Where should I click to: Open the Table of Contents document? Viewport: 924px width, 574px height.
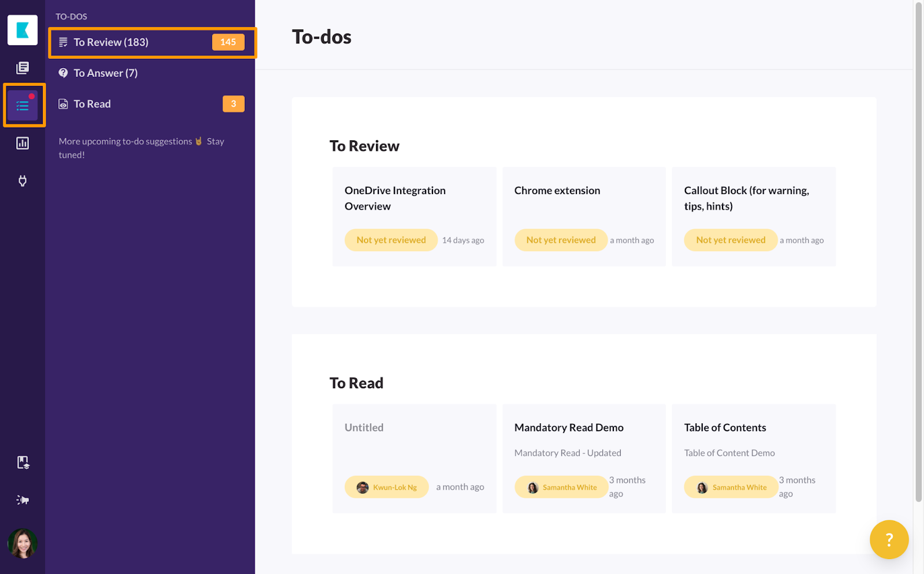tap(725, 427)
